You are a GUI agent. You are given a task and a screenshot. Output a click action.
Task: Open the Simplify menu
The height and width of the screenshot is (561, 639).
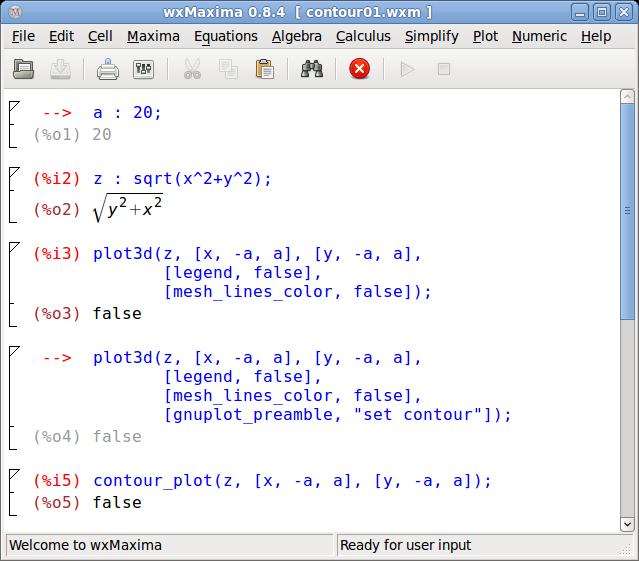432,36
